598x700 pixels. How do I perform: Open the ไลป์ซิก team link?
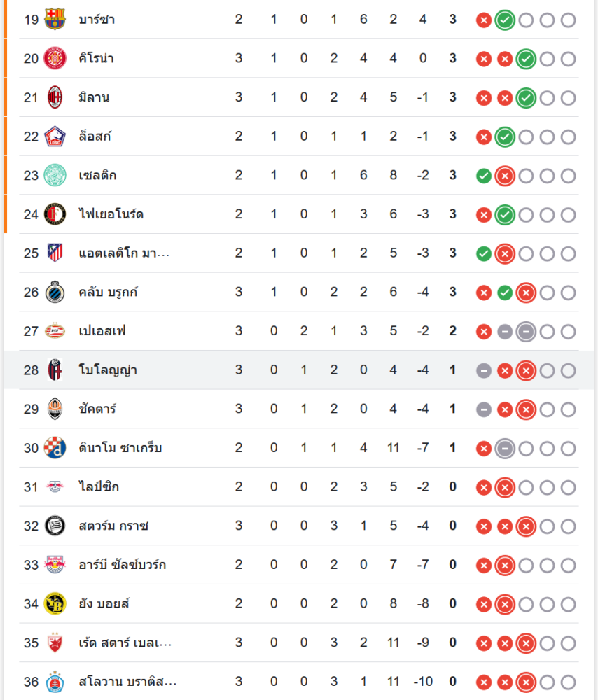[x=99, y=486]
